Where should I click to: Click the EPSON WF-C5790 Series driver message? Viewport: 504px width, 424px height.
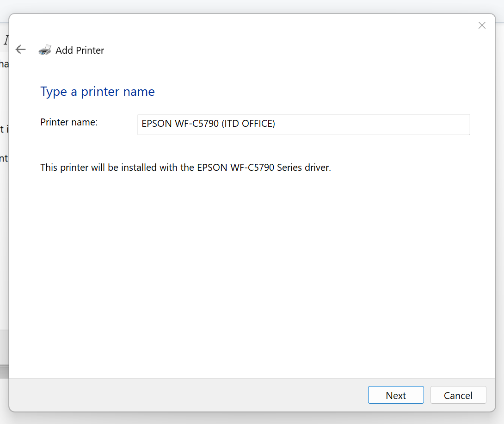pos(185,168)
